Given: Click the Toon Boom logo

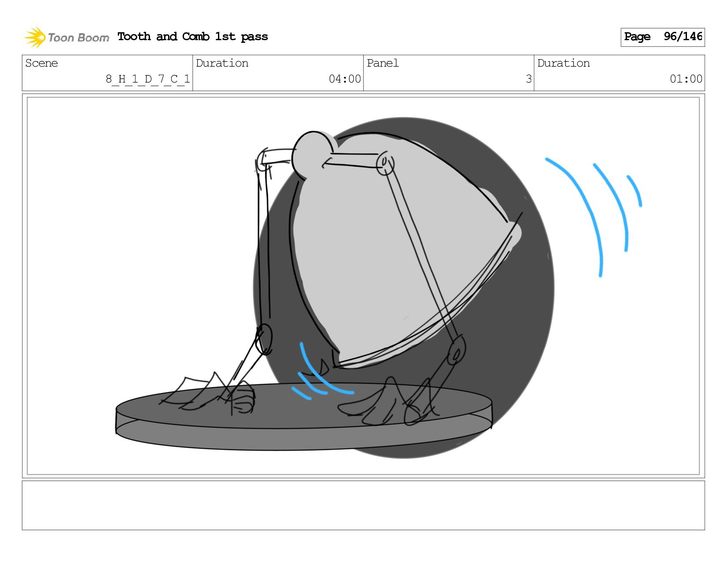Looking at the screenshot, I should pyautogui.click(x=66, y=37).
